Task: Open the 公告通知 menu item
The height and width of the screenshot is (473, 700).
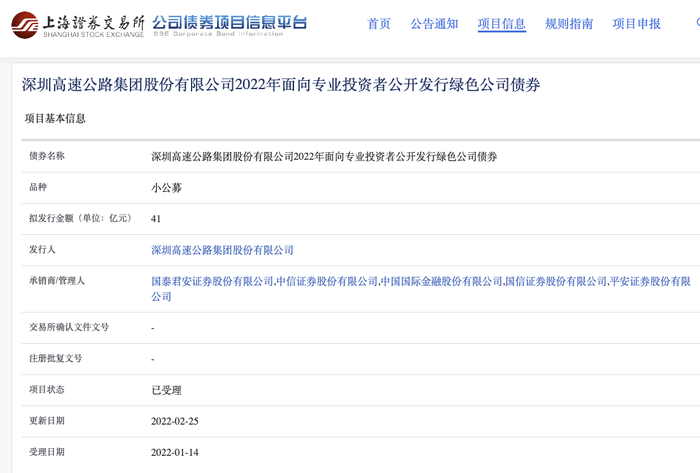Action: coord(434,24)
